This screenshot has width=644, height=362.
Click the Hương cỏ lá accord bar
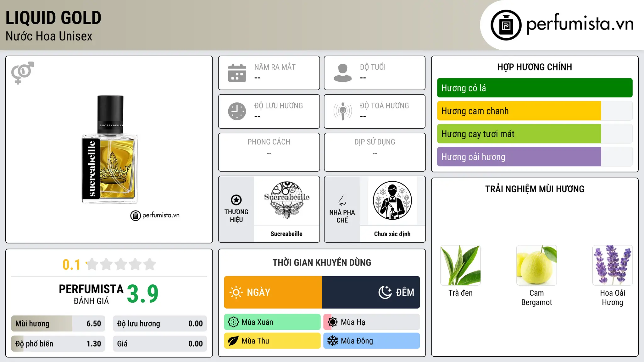535,88
